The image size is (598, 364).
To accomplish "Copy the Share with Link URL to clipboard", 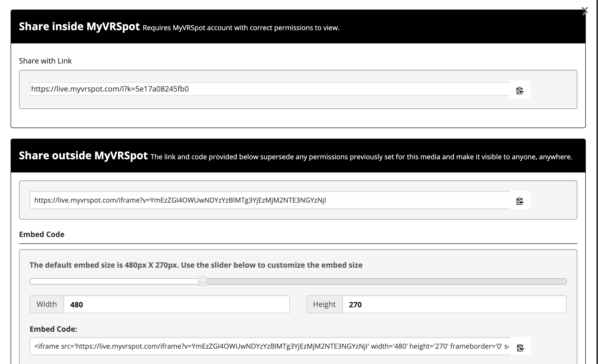I will tap(520, 90).
